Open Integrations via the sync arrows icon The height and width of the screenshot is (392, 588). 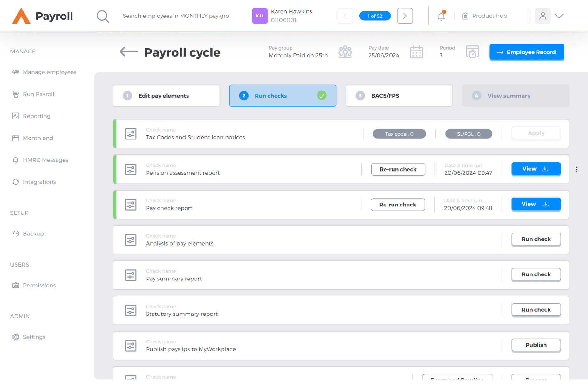[16, 182]
